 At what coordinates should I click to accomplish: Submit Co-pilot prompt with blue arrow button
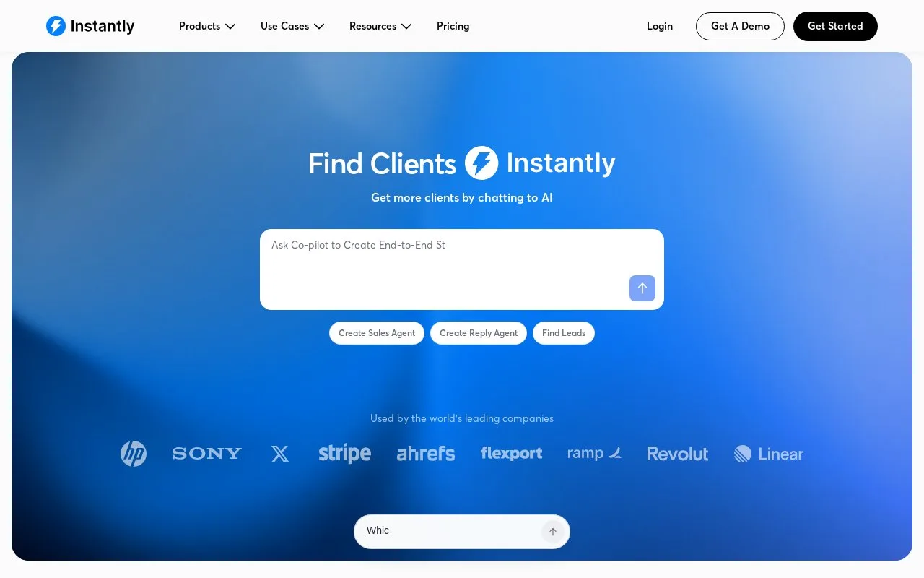(x=642, y=288)
